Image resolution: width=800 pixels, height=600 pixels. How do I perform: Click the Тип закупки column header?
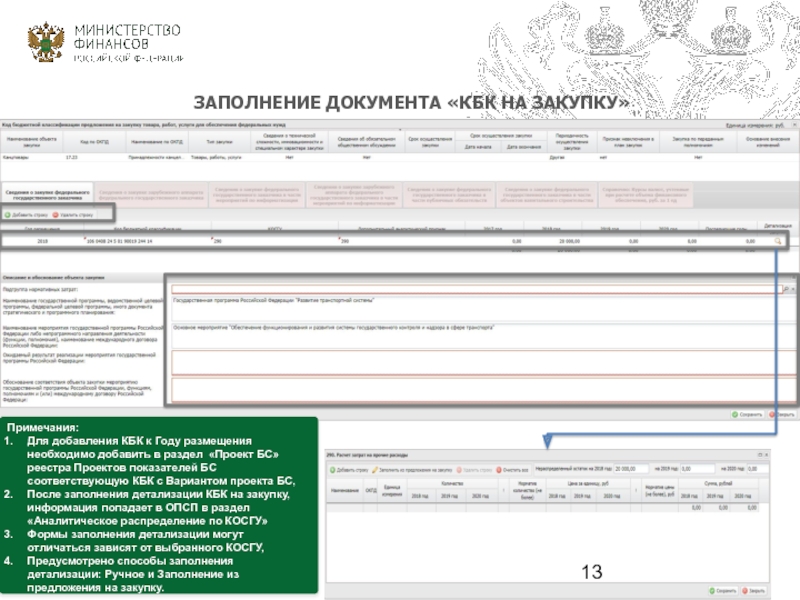[219, 141]
